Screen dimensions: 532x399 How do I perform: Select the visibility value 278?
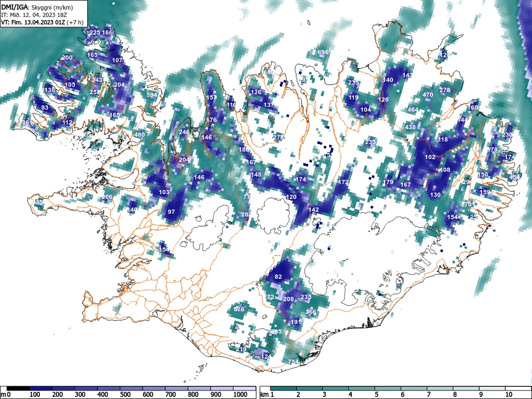coord(445,90)
